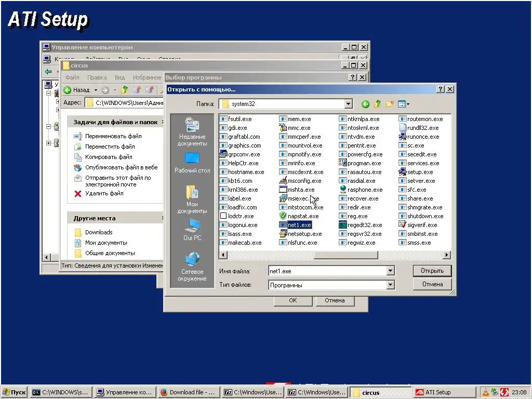Open Правка menu in circus window
This screenshot has height=399, width=532.
97,78
